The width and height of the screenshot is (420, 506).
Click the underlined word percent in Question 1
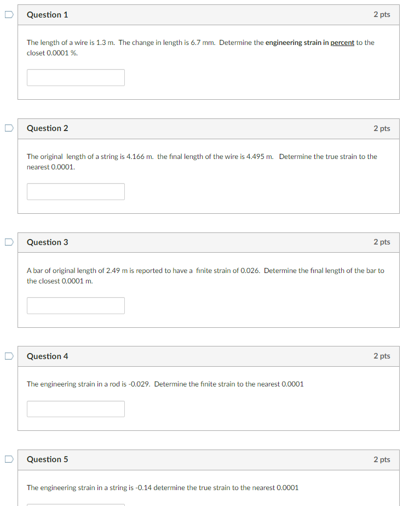[342, 43]
